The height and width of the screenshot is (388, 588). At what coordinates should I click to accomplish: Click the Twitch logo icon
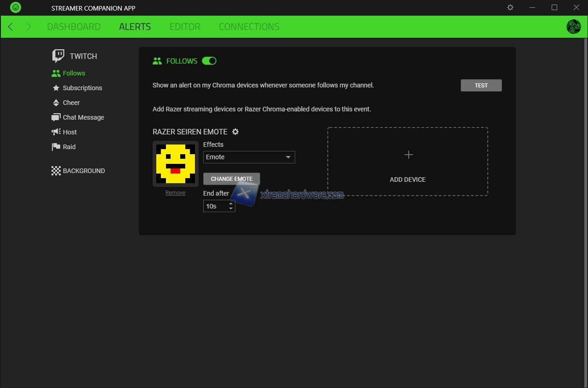click(x=58, y=56)
